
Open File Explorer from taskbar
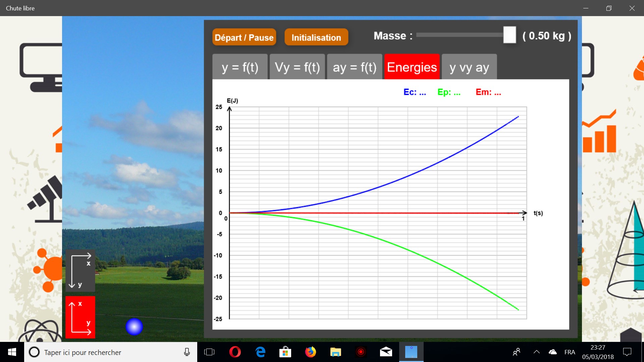[x=335, y=352]
